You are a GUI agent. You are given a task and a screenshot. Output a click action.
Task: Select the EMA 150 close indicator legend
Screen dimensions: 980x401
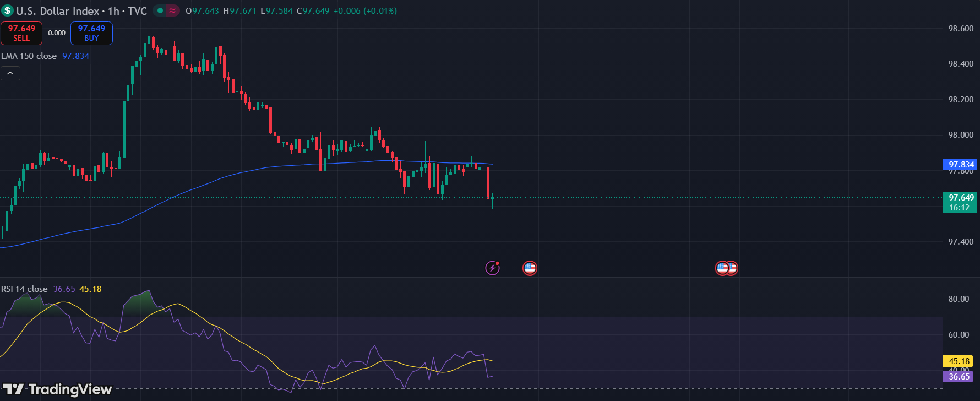29,56
